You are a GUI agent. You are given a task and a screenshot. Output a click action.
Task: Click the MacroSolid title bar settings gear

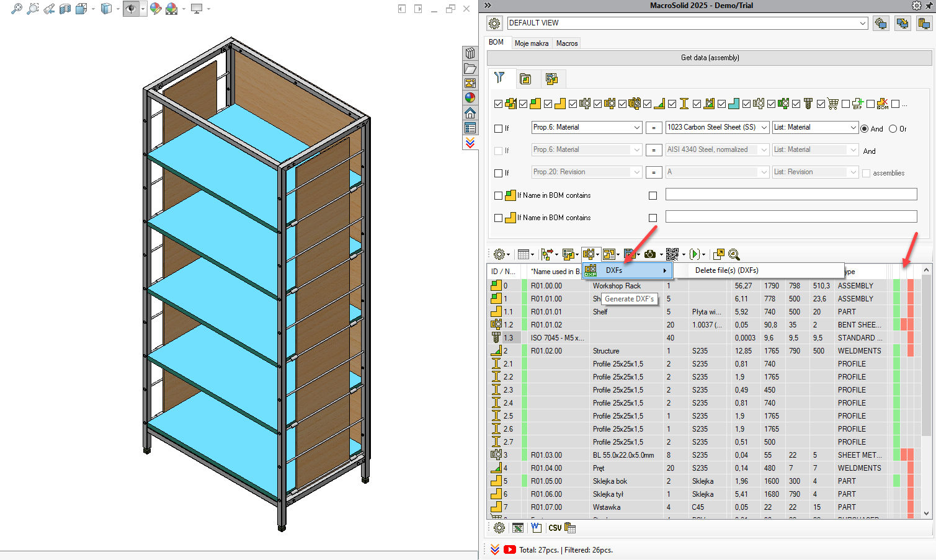917,6
